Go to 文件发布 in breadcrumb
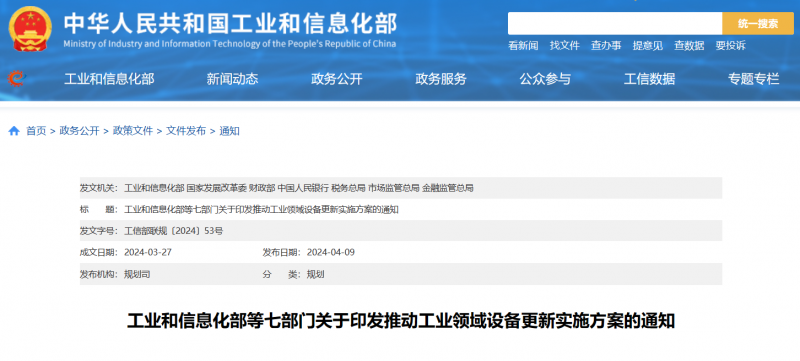 tap(186, 131)
